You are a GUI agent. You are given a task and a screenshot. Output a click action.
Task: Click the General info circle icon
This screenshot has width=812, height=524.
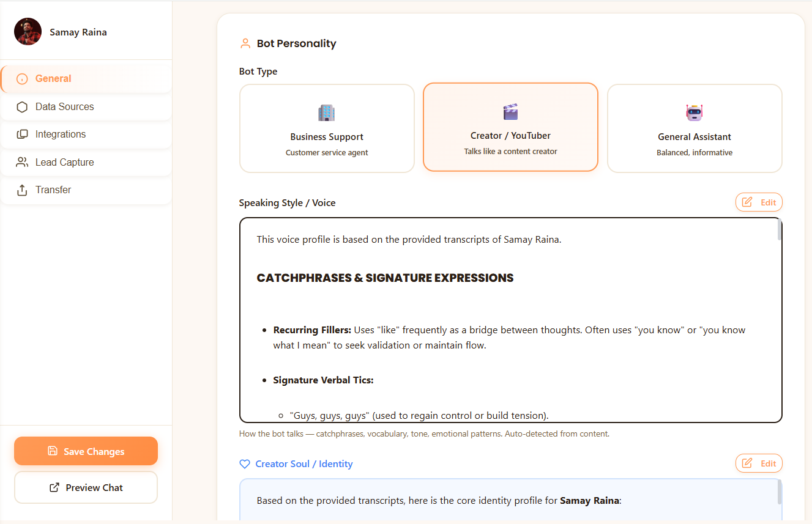[x=22, y=79]
